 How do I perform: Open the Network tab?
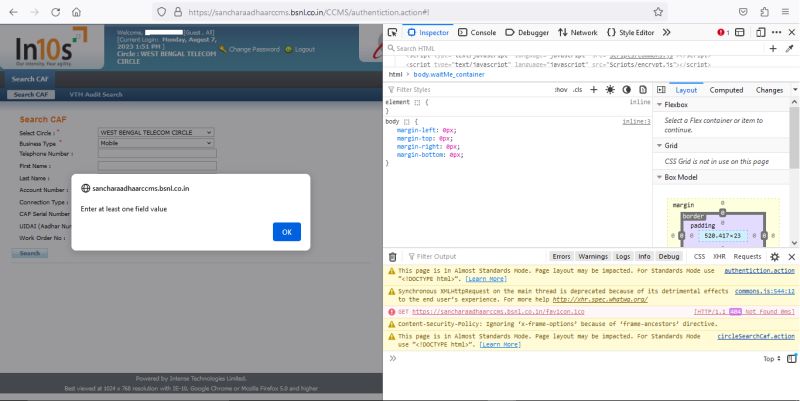[578, 32]
